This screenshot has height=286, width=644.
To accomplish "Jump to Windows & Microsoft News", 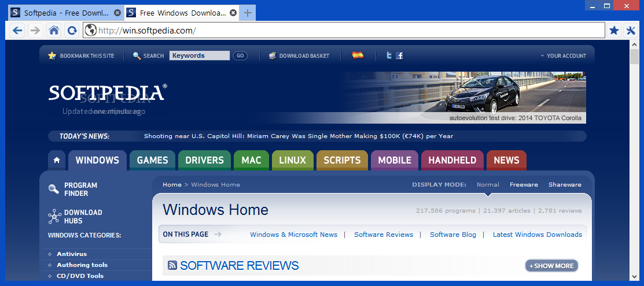I will coord(294,235).
